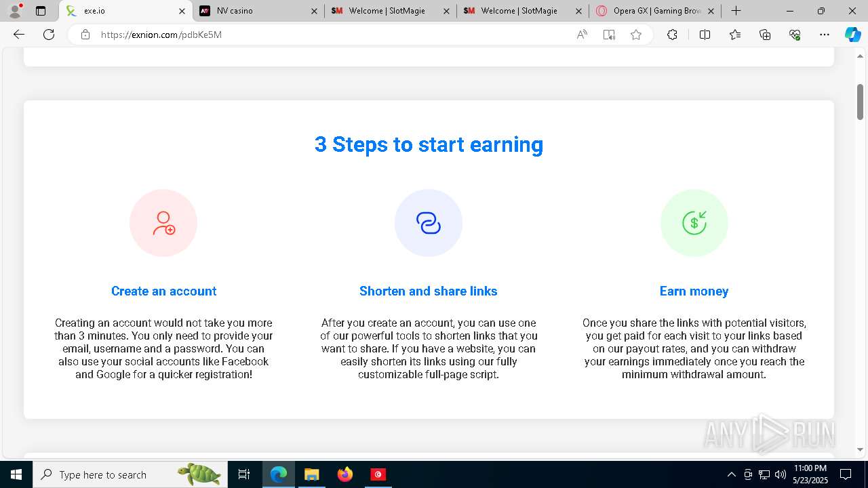
Task: Open Settings and more ellipsis menu
Action: click(x=825, y=35)
